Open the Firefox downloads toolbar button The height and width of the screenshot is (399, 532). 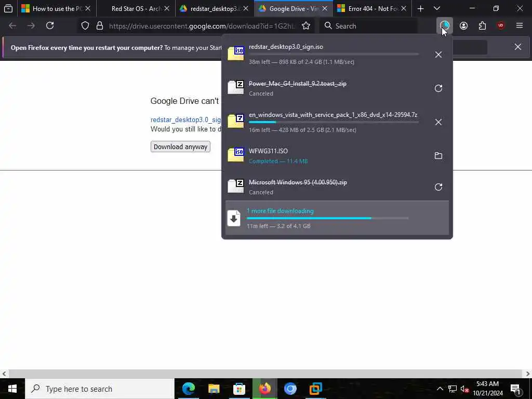coord(445,25)
